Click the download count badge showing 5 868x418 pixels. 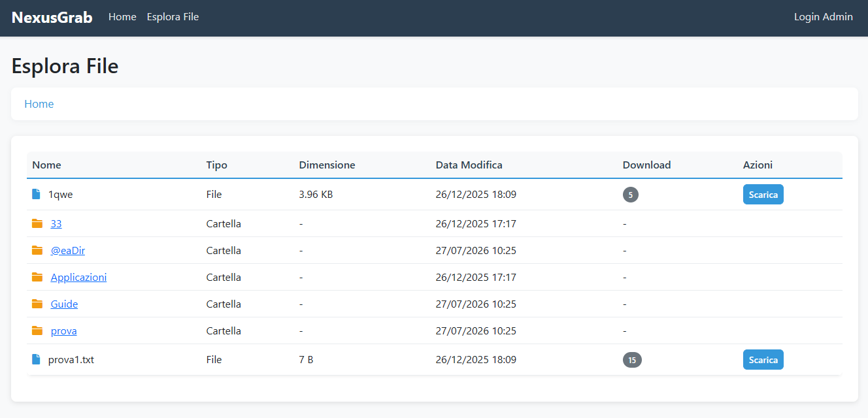(x=631, y=194)
